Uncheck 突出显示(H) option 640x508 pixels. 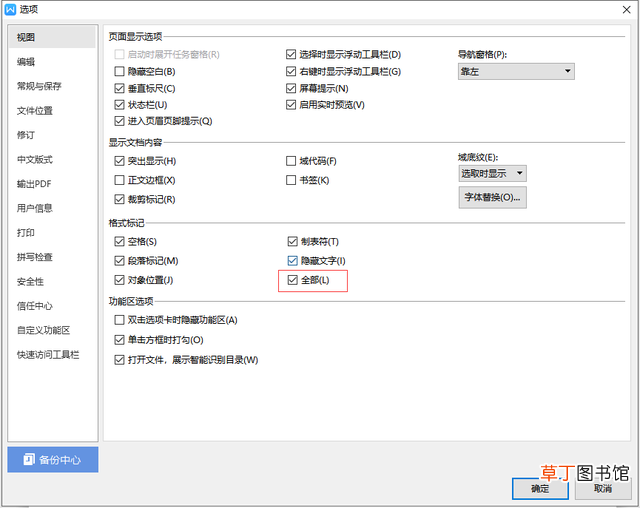click(x=119, y=161)
